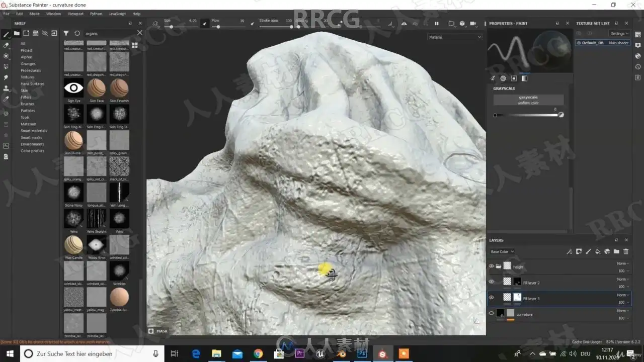This screenshot has height=362, width=644.
Task: Select Smart materials shelf category
Action: click(x=34, y=131)
